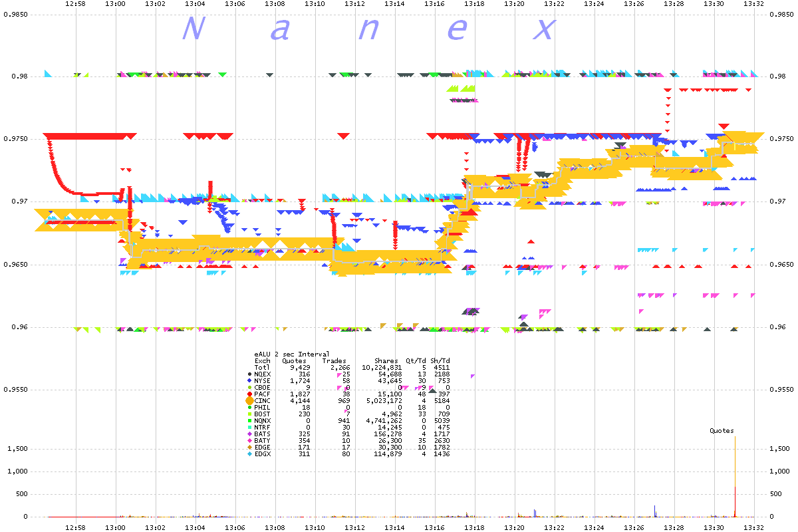The image size is (798, 532).
Task: Click the EDGE brown diamond legend marker
Action: pyautogui.click(x=250, y=448)
